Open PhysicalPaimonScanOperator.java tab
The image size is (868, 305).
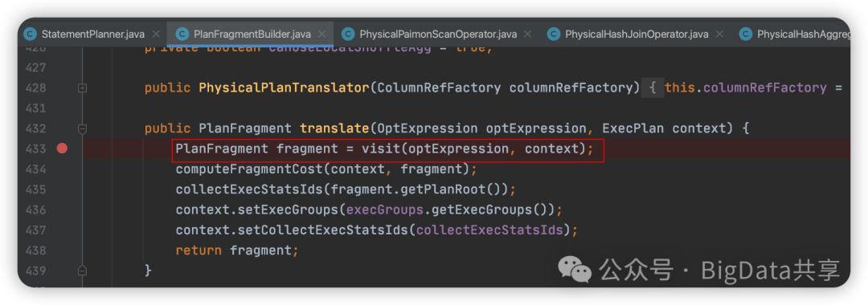(x=439, y=35)
